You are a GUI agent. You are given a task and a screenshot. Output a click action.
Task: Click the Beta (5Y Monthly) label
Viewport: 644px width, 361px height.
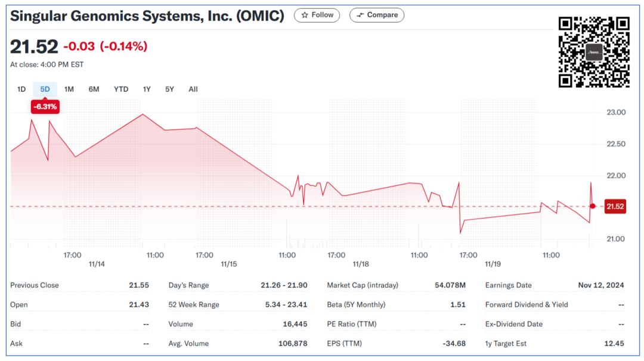coord(356,305)
